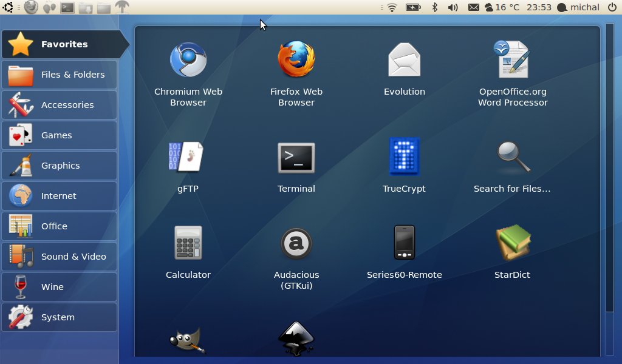
Task: Click the power button in top panel
Action: click(612, 7)
